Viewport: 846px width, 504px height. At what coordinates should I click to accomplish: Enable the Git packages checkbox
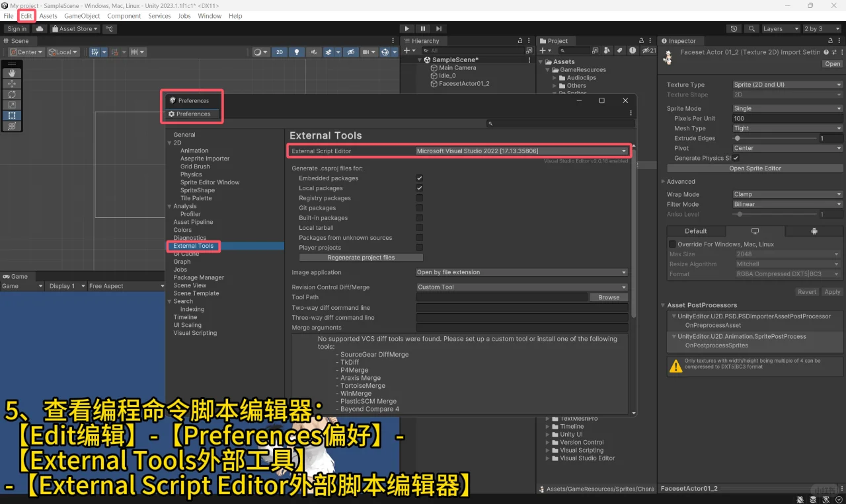(x=420, y=207)
